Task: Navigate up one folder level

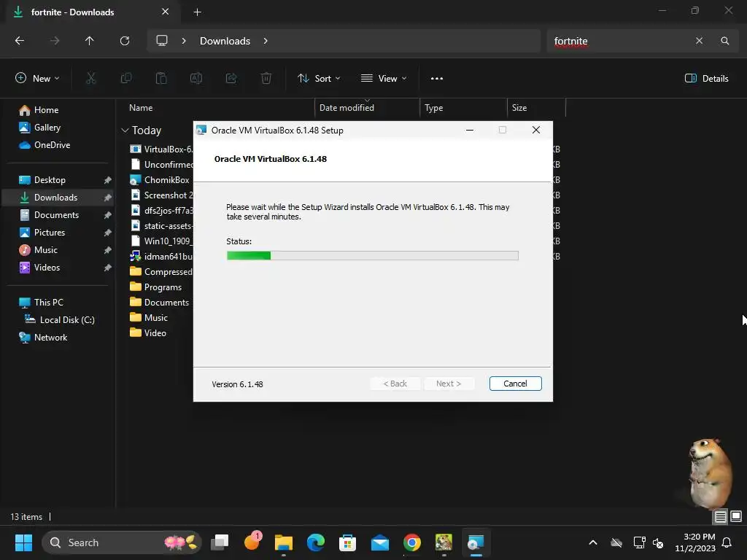Action: pos(89,41)
